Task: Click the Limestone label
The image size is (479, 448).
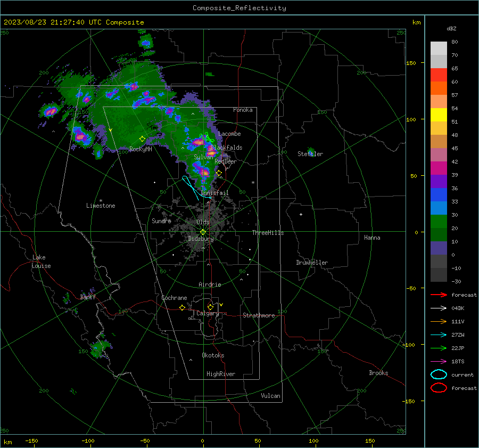Action: (101, 206)
